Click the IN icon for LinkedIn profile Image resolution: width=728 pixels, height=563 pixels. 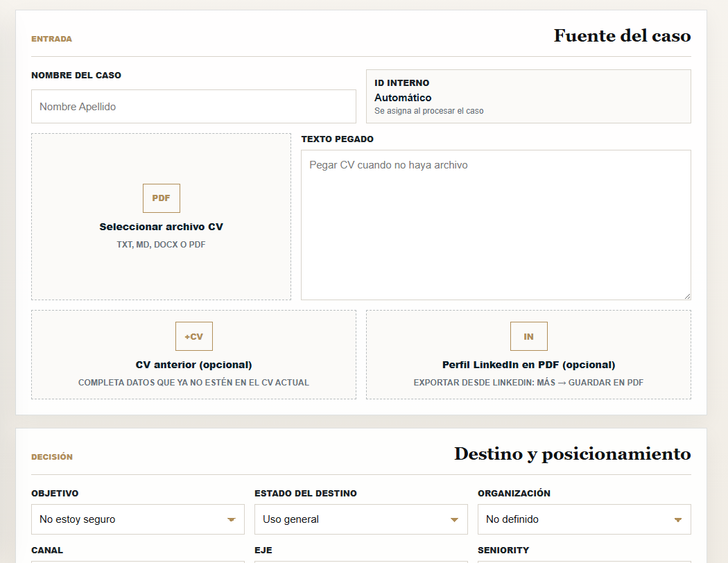[x=528, y=336]
